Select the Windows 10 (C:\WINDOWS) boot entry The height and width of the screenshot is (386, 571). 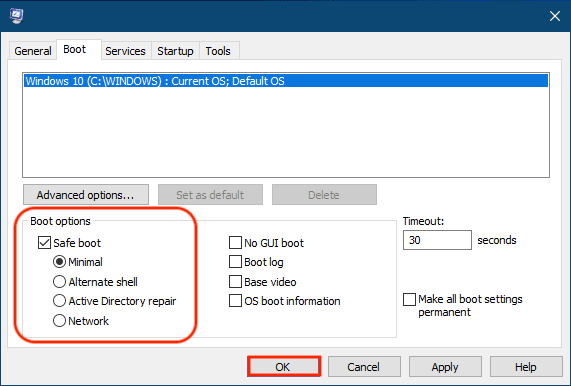pyautogui.click(x=286, y=81)
